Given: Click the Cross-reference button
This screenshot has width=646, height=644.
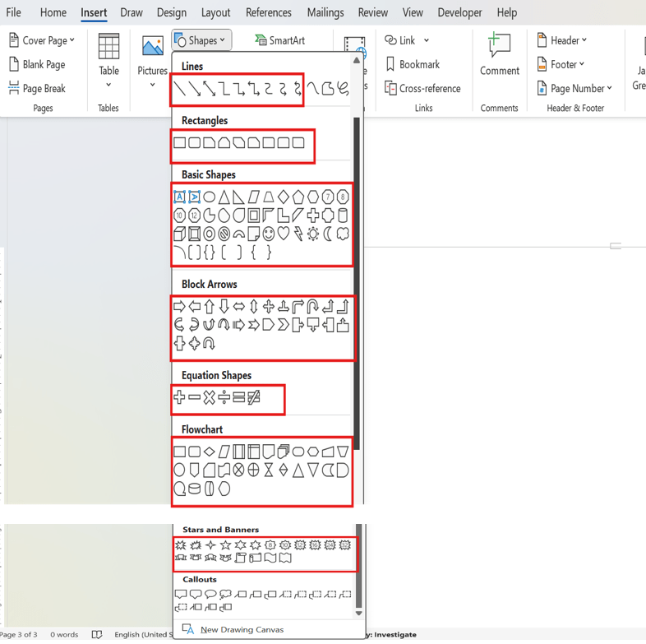Looking at the screenshot, I should (x=422, y=88).
